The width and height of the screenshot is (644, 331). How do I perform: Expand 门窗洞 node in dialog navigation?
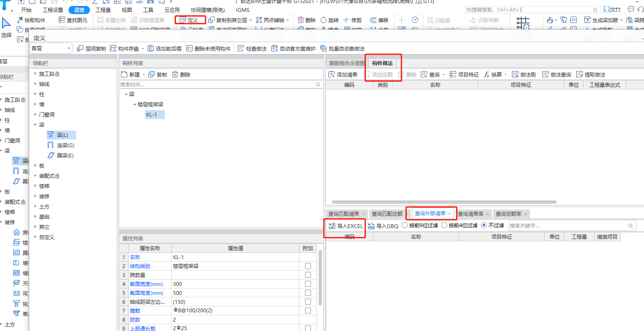pyautogui.click(x=35, y=114)
